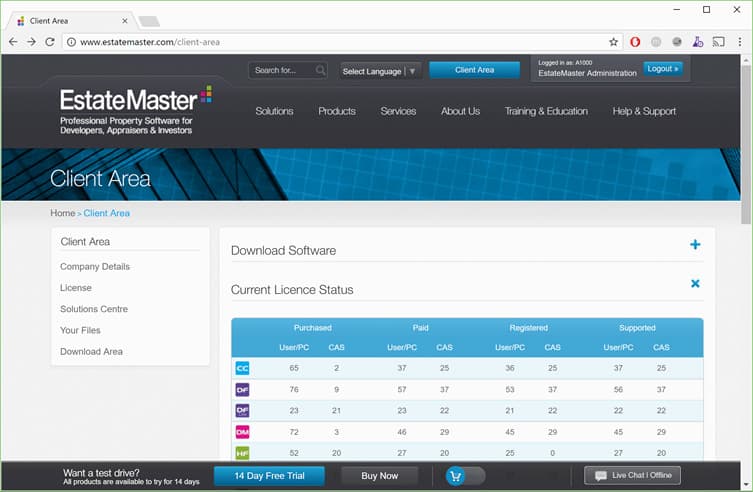Click the search magnifier icon
Screen dimensions: 753x492
tap(320, 70)
